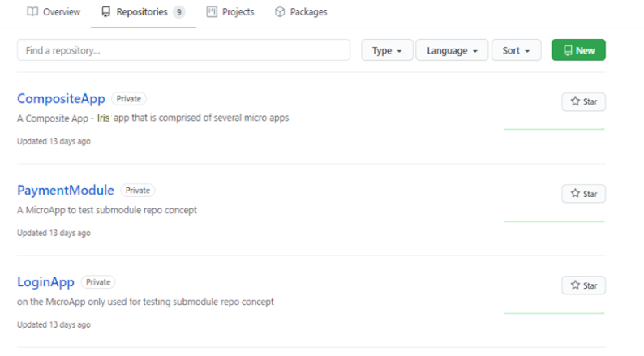Open the PaymentModule repository link
This screenshot has width=644, height=356.
click(x=66, y=191)
